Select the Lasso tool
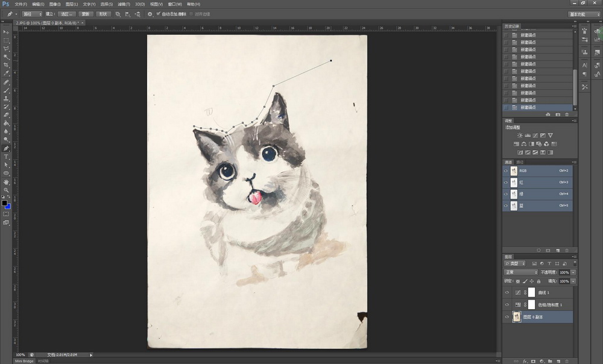The width and height of the screenshot is (603, 364). [x=6, y=49]
